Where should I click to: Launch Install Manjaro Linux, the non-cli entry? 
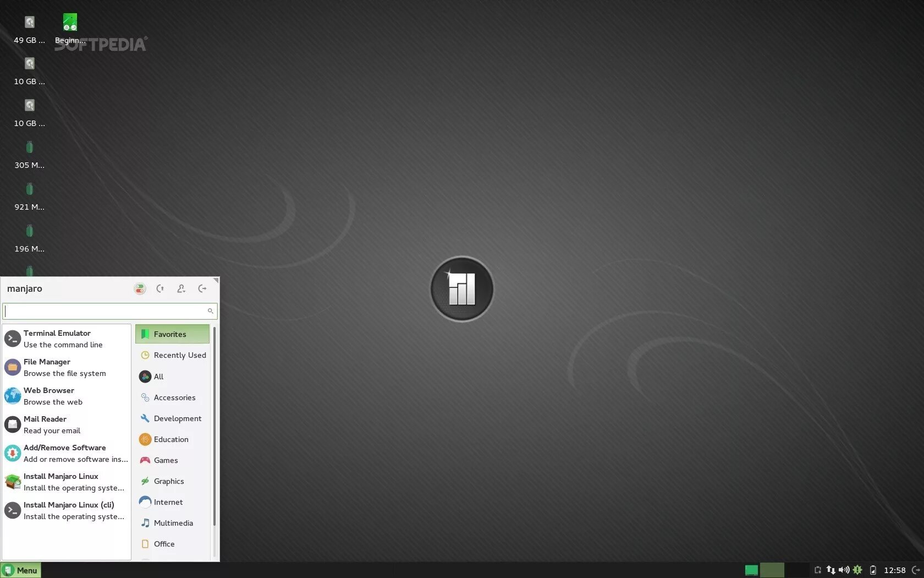pyautogui.click(x=67, y=482)
